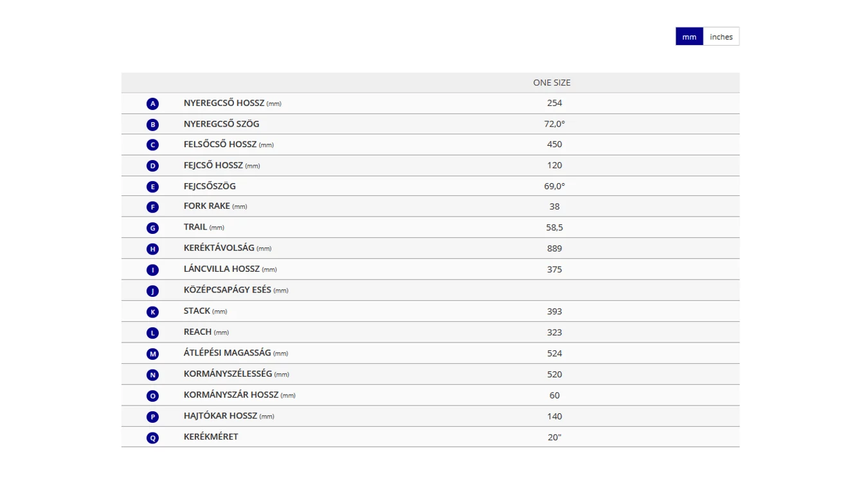Click the letter E badge icon
Viewport: 868px width, 482px height.
pyautogui.click(x=152, y=187)
